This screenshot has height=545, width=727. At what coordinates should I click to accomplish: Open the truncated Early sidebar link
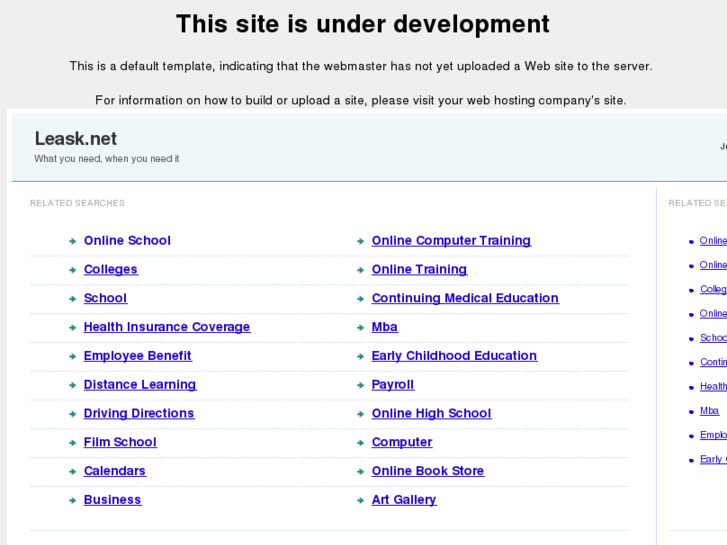(x=713, y=459)
